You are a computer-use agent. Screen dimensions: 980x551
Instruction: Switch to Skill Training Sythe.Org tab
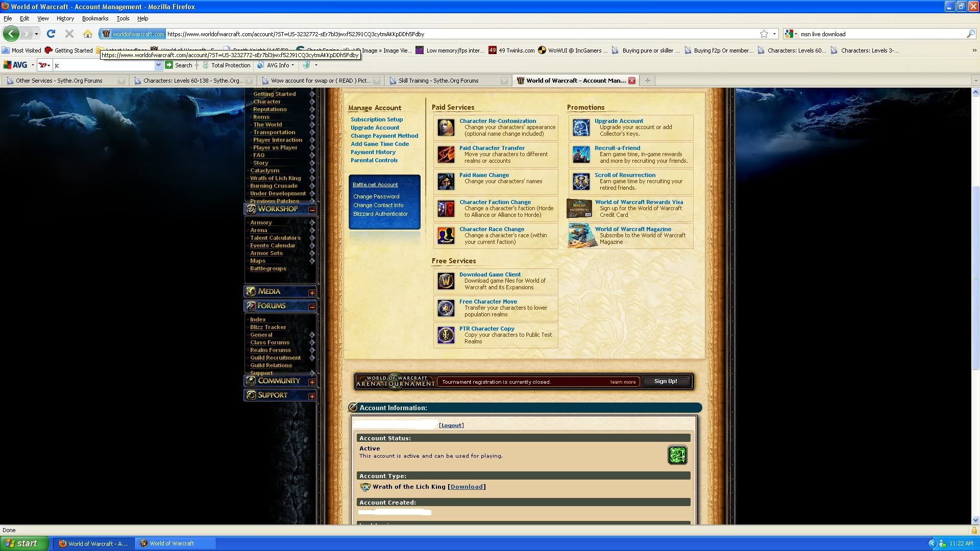point(448,81)
